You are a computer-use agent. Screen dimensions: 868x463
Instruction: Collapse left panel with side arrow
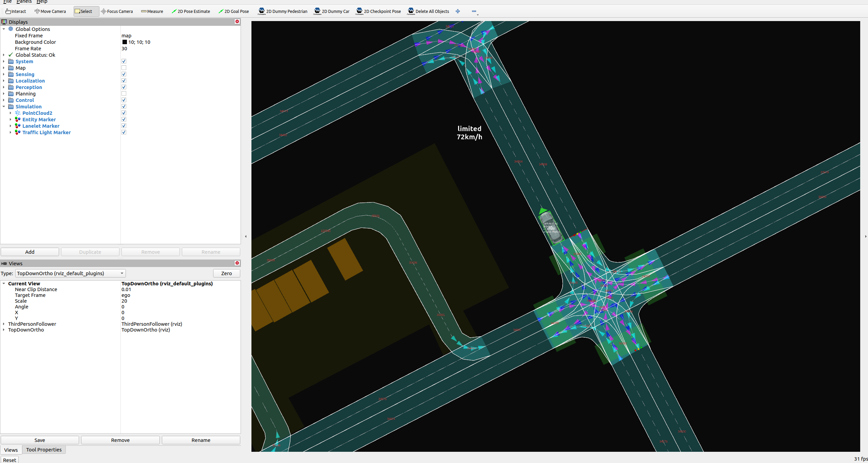[x=246, y=236]
